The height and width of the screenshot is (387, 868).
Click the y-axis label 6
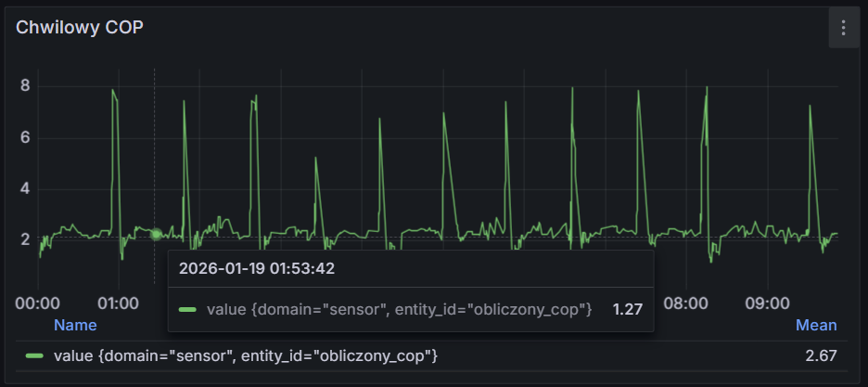point(26,137)
